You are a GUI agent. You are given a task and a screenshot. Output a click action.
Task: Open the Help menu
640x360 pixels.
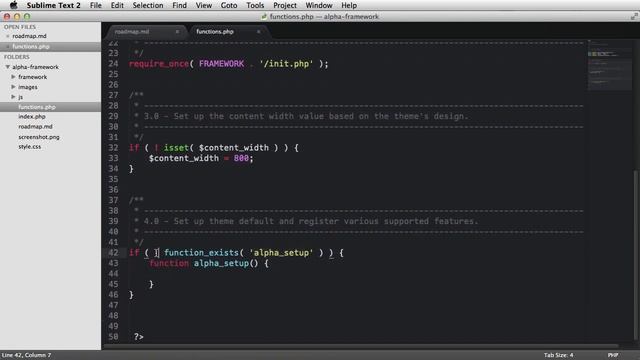pos(349,5)
